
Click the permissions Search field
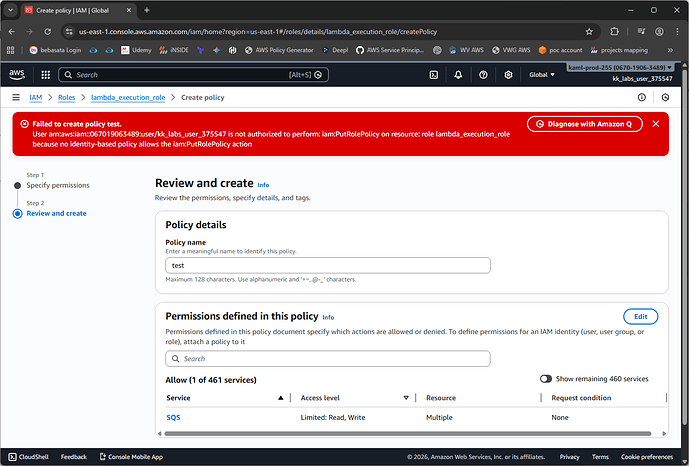(328, 359)
